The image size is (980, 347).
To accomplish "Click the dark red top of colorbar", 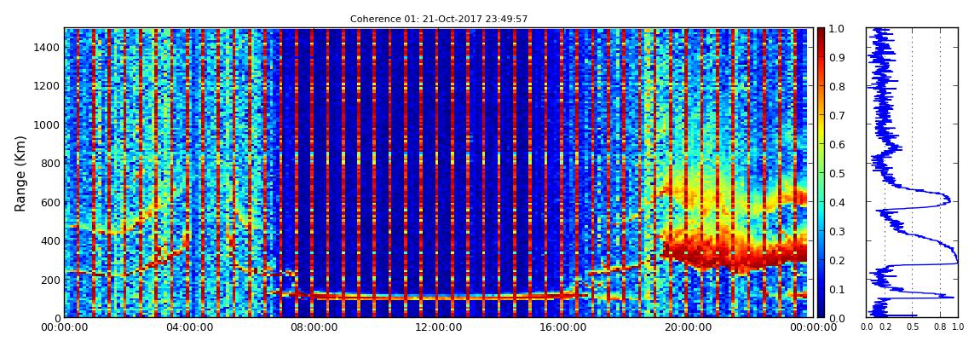I will [821, 32].
